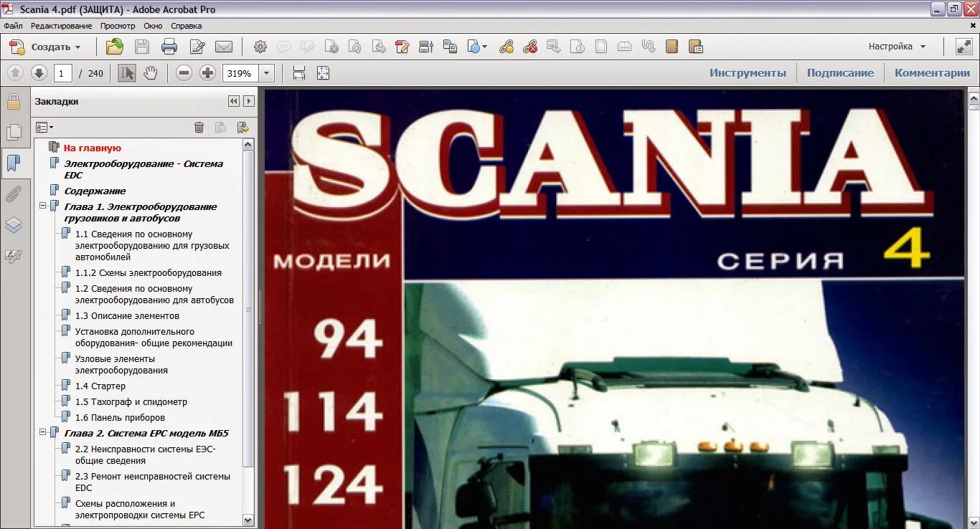Toggle read mode expand icon at top right
This screenshot has height=529, width=980.
tap(964, 47)
